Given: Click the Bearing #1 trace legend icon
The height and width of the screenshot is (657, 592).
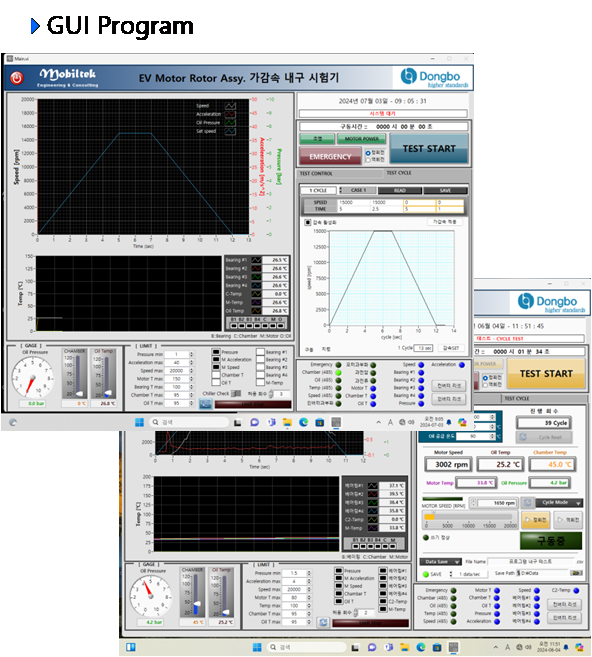Looking at the screenshot, I should [256, 260].
